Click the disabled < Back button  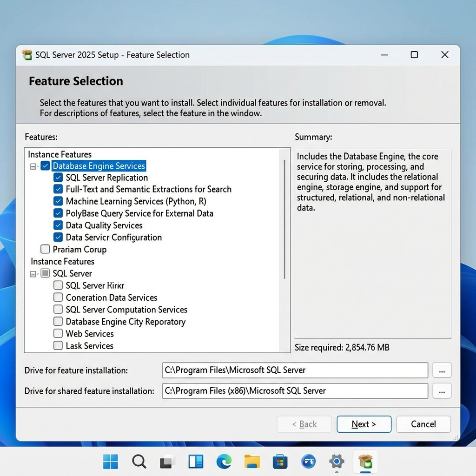pyautogui.click(x=304, y=424)
